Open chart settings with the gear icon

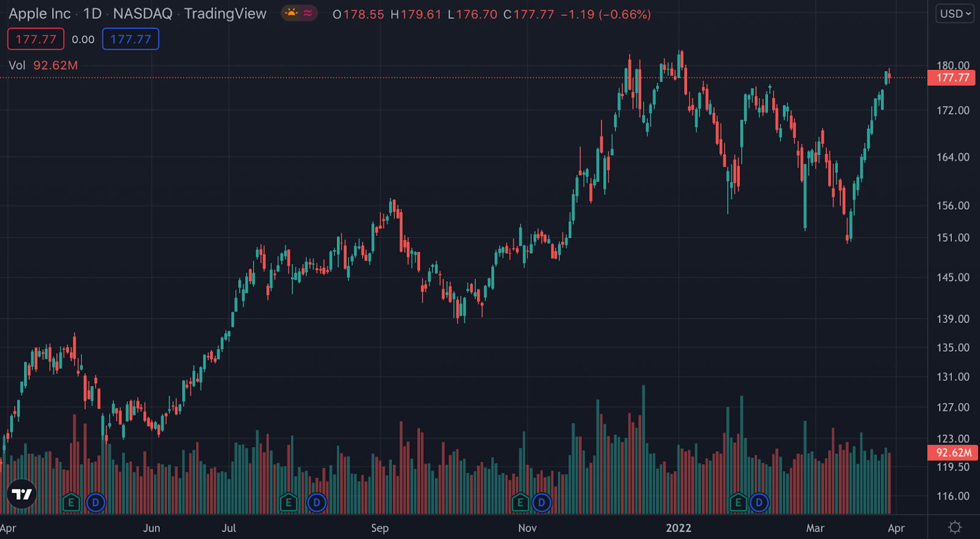click(x=954, y=527)
